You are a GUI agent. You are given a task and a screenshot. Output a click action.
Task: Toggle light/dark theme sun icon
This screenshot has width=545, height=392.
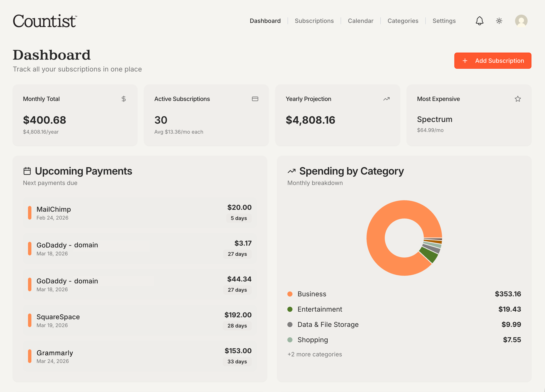click(x=499, y=21)
